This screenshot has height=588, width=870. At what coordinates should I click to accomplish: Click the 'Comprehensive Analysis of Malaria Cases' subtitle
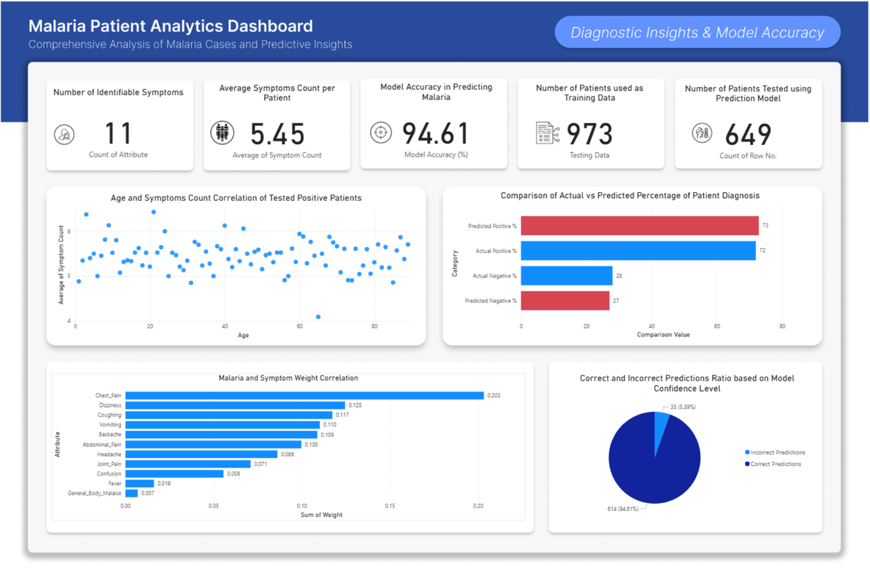pyautogui.click(x=191, y=45)
